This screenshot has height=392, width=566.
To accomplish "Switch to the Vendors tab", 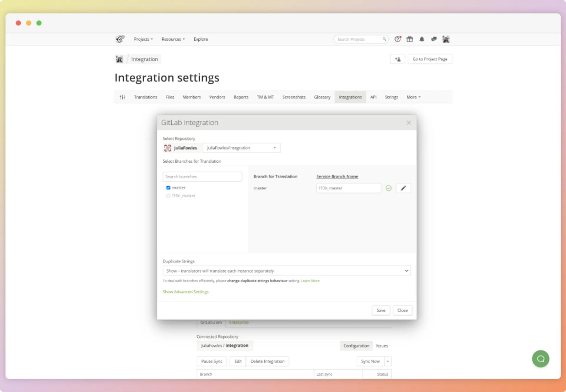I will click(217, 97).
